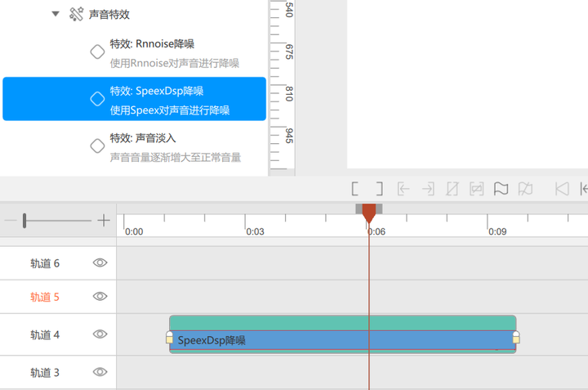Screen dimensions: 588x390
Task: Click the jump to mark-out arrow icon
Action: pos(428,189)
